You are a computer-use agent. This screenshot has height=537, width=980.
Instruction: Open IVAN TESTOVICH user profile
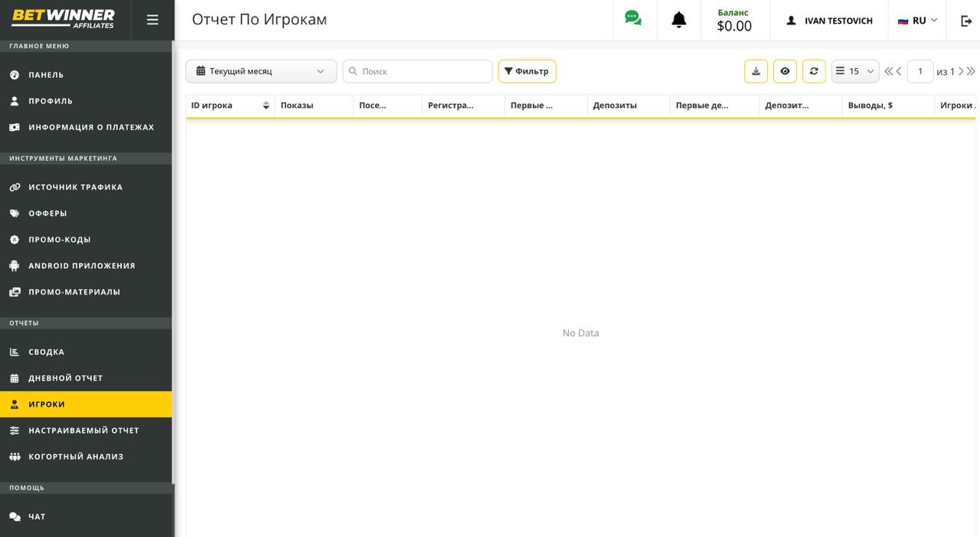click(x=830, y=21)
